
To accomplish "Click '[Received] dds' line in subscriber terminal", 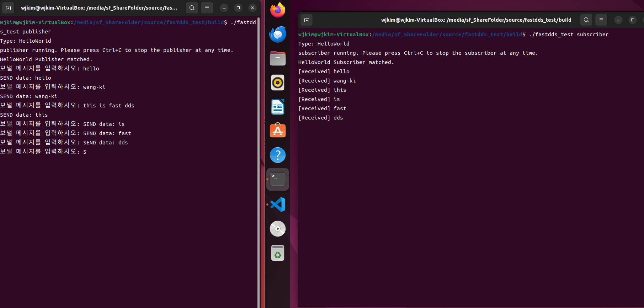I will (321, 118).
